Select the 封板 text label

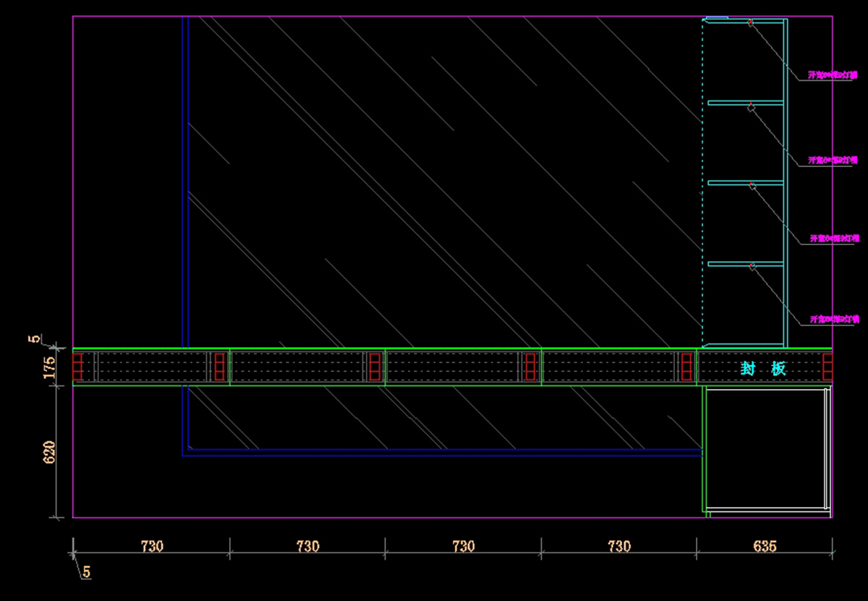(764, 369)
